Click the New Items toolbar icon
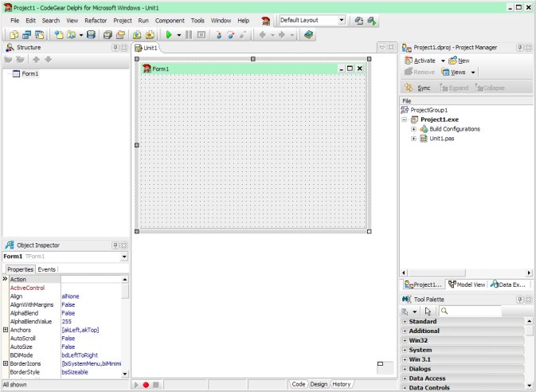536x392 pixels. tap(59, 35)
